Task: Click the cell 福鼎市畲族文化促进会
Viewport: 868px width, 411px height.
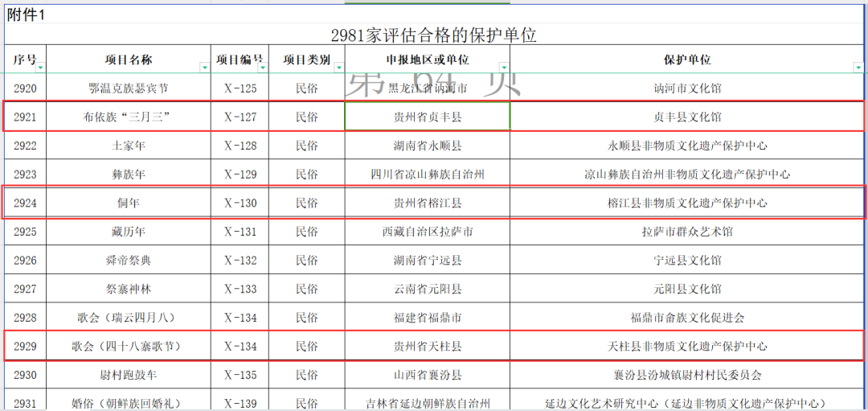Action: (x=687, y=318)
